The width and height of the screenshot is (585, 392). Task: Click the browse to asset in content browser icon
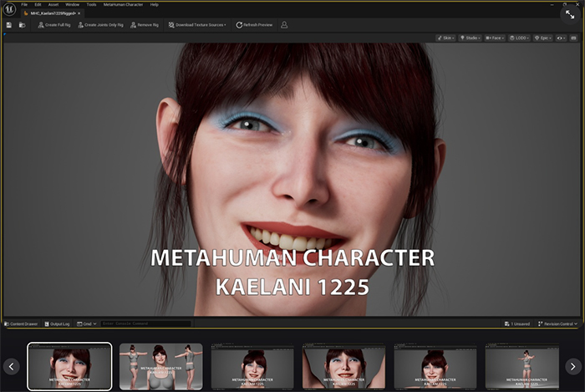[x=22, y=25]
